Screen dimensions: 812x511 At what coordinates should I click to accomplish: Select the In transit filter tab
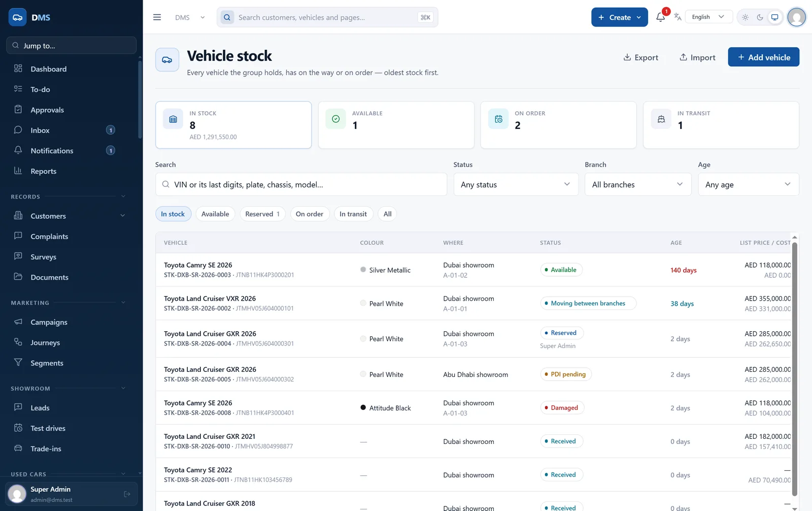353,214
